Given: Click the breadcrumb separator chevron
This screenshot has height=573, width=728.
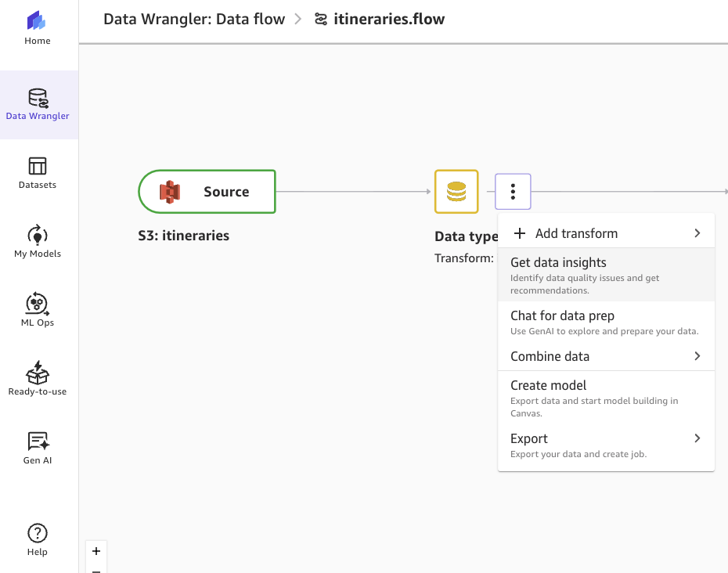Looking at the screenshot, I should (298, 19).
